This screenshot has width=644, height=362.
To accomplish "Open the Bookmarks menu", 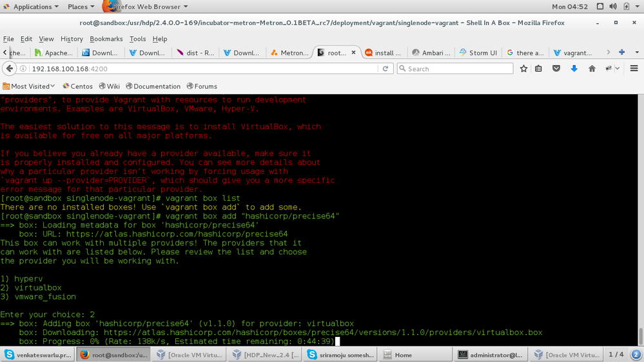I will 106,39.
